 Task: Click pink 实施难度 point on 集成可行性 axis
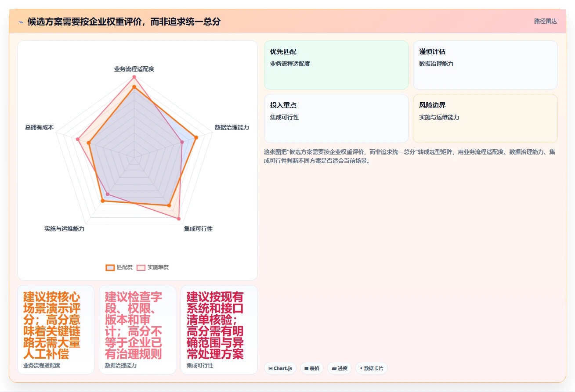(x=178, y=218)
